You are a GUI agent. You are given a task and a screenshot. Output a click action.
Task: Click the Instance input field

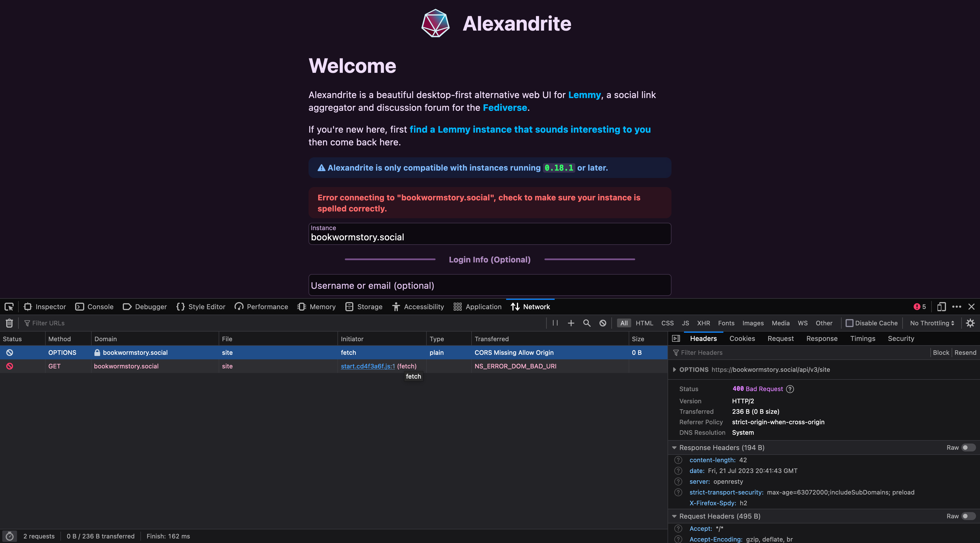tap(490, 234)
